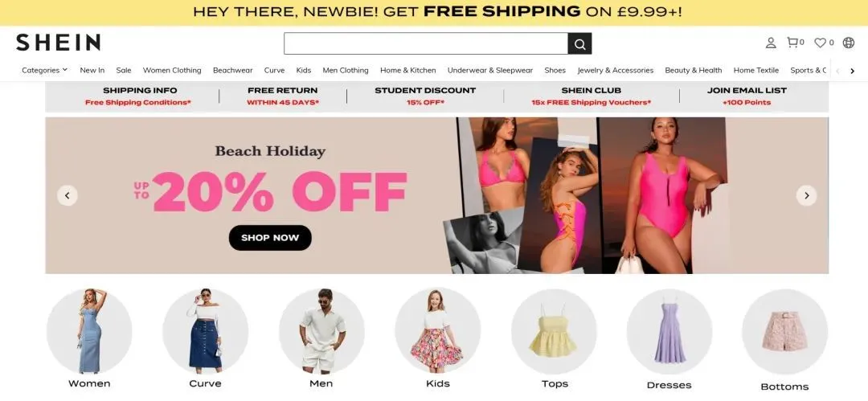Open Free Return within 45 days link

(283, 96)
